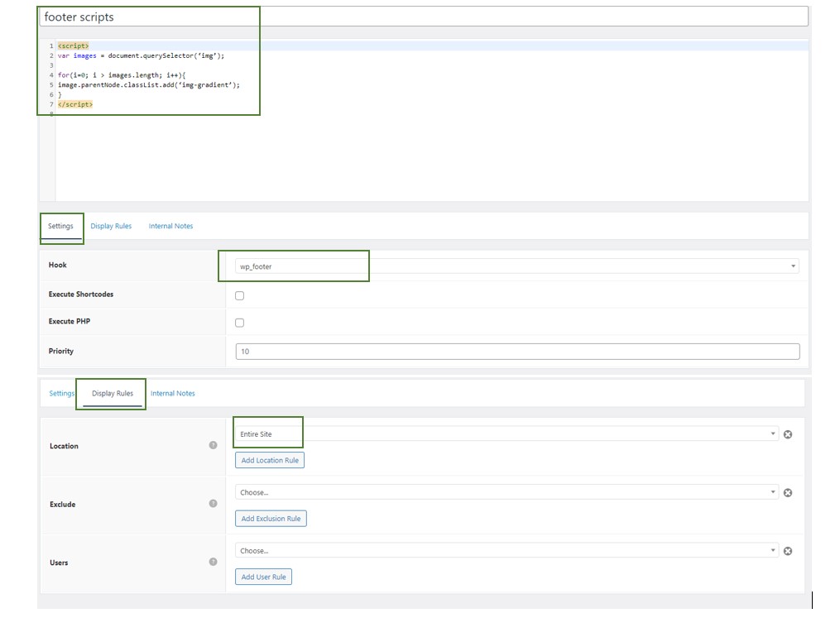Click the Users label
840x637 pixels.
(59, 563)
